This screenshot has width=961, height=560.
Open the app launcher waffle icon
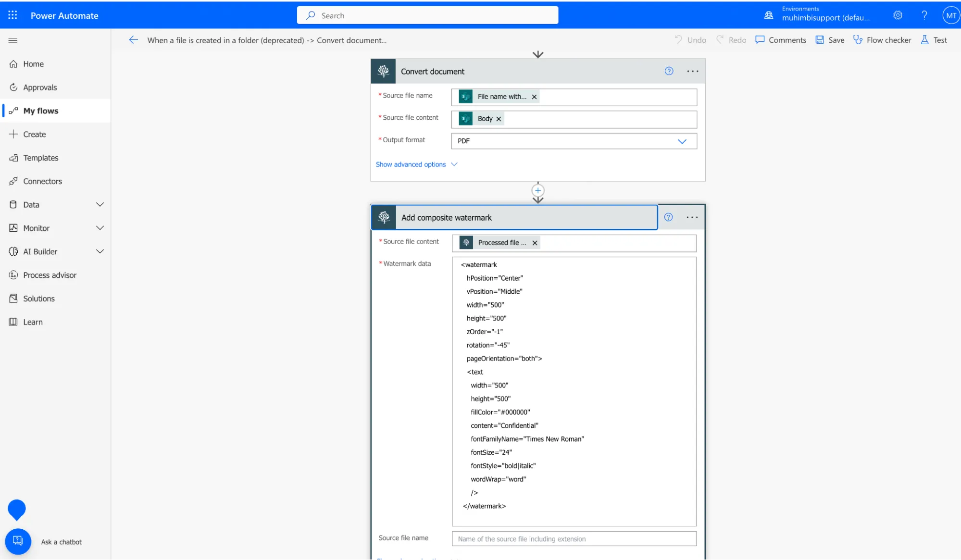12,15
